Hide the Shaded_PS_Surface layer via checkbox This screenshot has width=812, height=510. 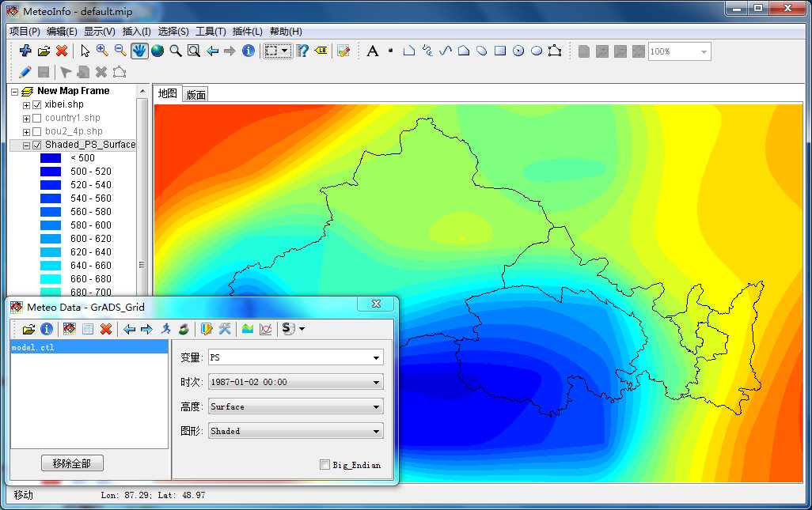click(x=36, y=145)
